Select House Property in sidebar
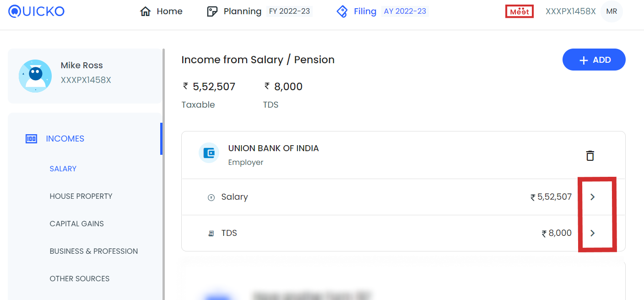The width and height of the screenshot is (644, 300). point(81,196)
